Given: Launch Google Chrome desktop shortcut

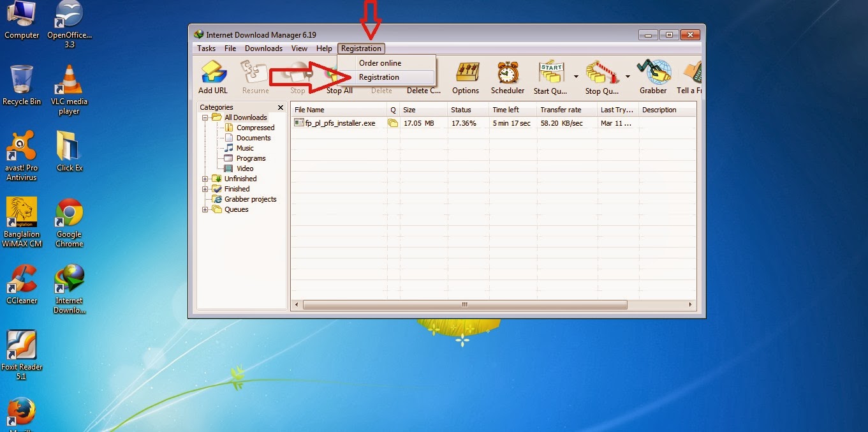Looking at the screenshot, I should point(70,222).
